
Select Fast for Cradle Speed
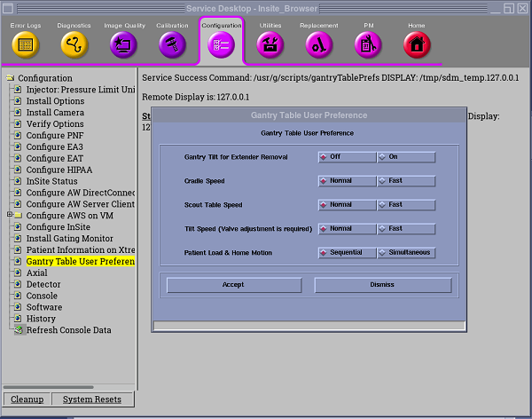click(x=406, y=181)
